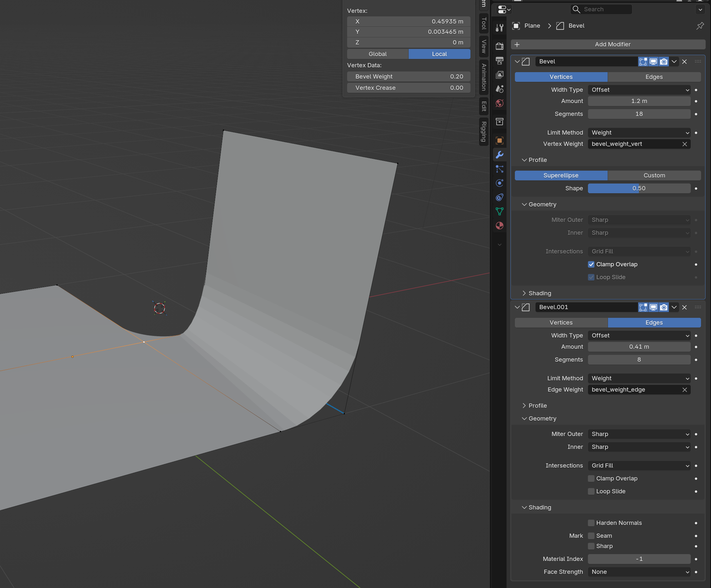
Task: Click the Add Modifier button
Action: [x=607, y=44]
